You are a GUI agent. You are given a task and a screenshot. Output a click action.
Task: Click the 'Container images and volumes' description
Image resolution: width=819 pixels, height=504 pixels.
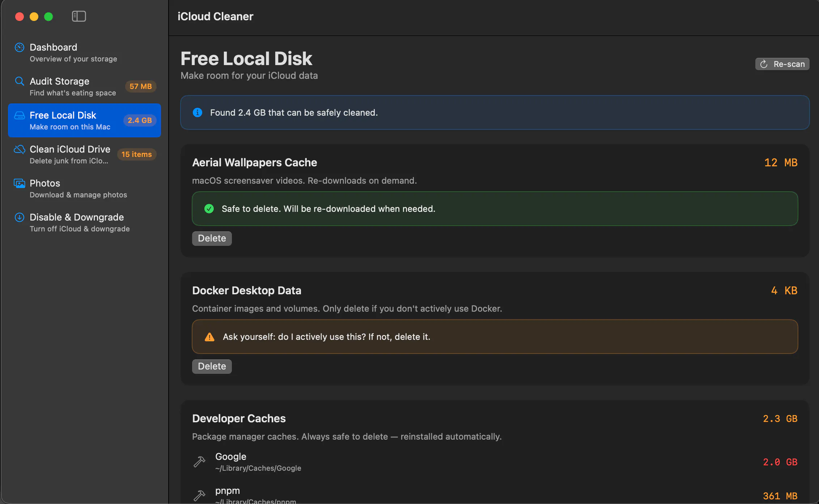(x=347, y=309)
